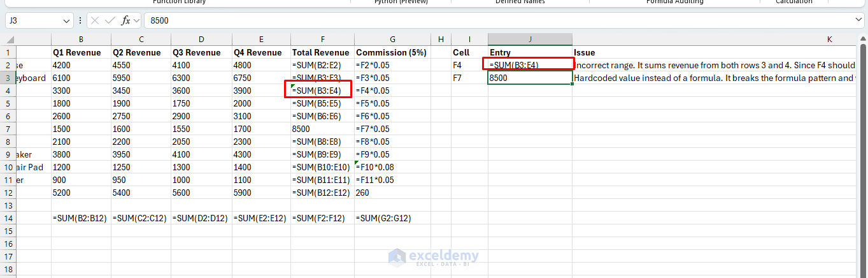Click the =SUM(B2:E2) cell

pyautogui.click(x=322, y=65)
